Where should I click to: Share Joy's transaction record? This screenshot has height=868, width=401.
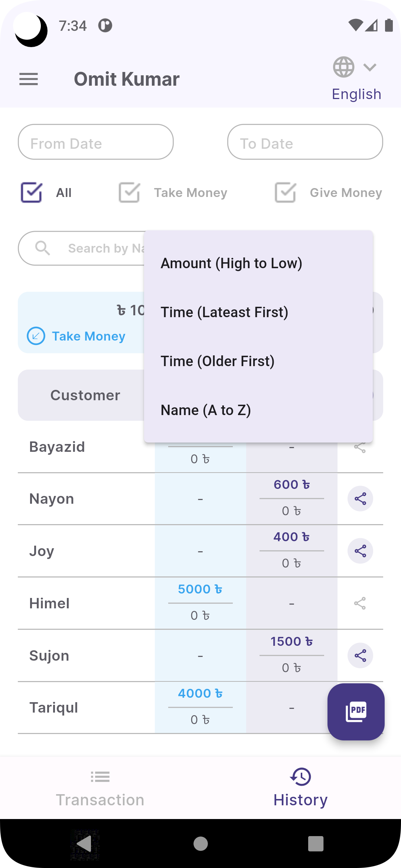[360, 551]
